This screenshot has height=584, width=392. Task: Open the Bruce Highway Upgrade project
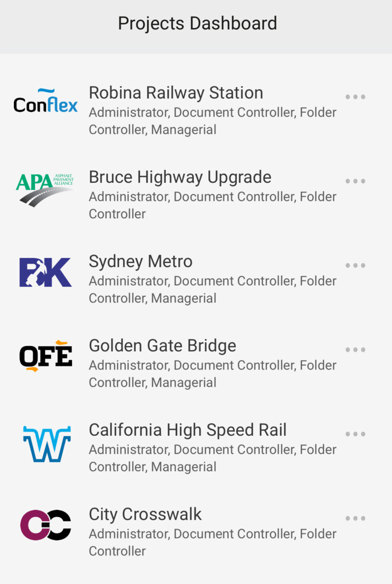(180, 177)
